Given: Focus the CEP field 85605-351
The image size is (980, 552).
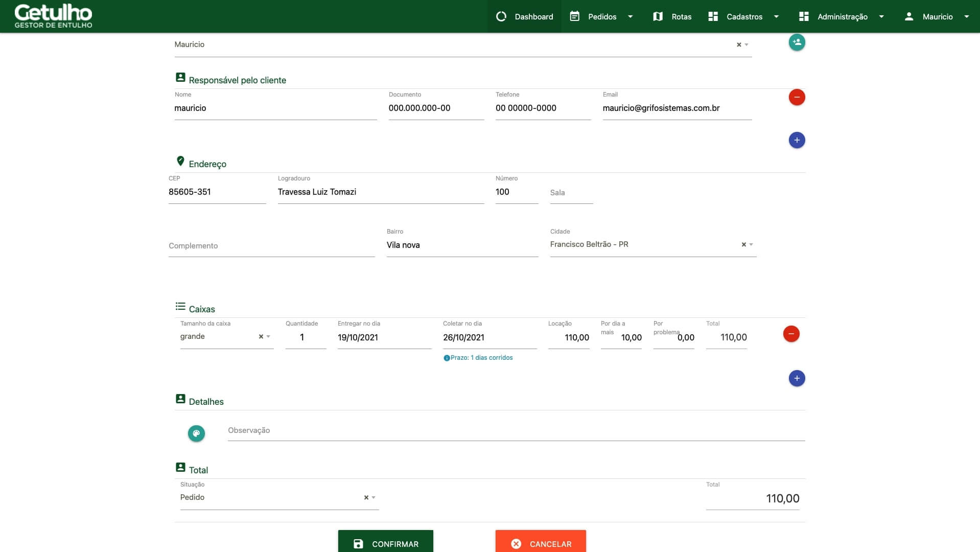Looking at the screenshot, I should (x=217, y=192).
